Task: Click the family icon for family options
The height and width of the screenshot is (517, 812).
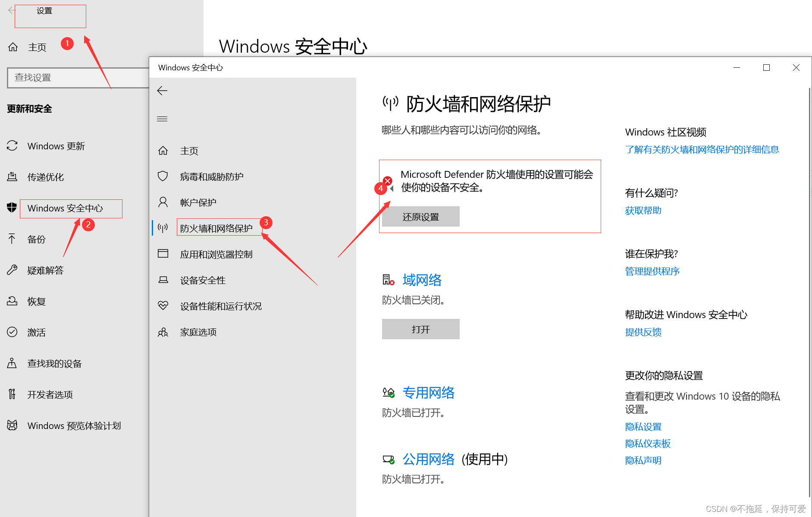Action: [x=163, y=332]
